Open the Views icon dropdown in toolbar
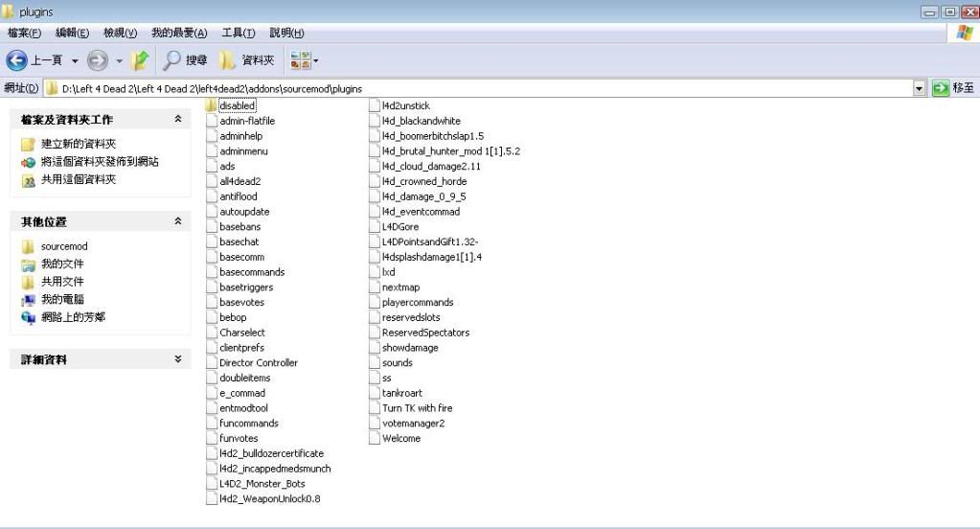Viewport: 980px width, 529px height. click(304, 60)
